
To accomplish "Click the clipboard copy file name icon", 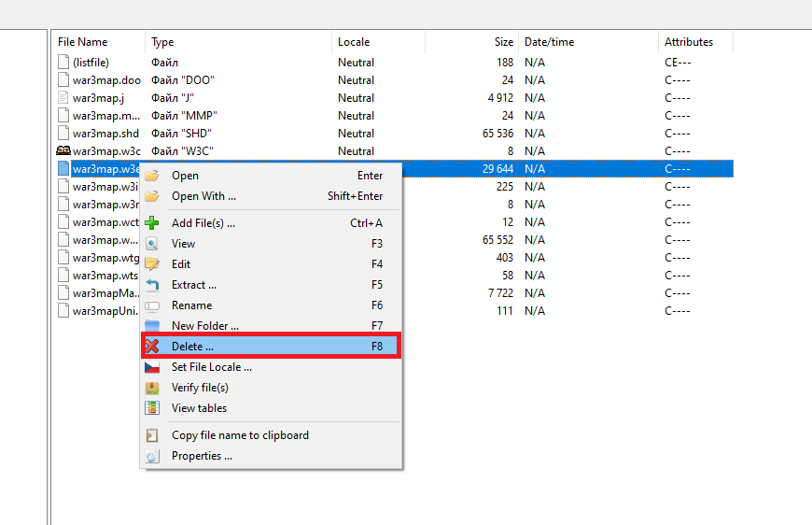I will click(x=152, y=435).
